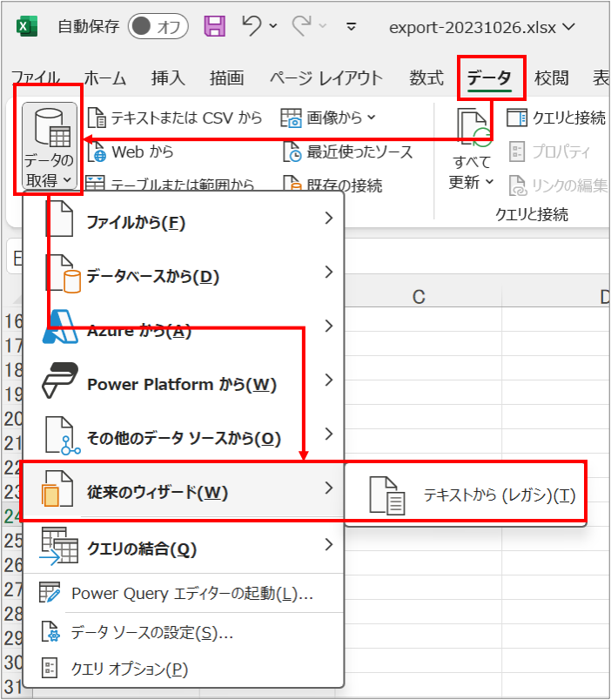Select row 28 header
611x700 pixels.
[12, 614]
